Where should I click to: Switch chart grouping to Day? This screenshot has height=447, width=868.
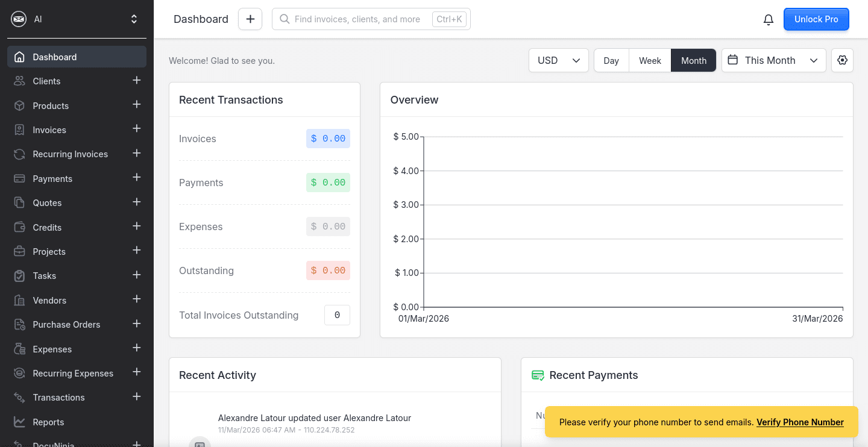click(x=611, y=60)
